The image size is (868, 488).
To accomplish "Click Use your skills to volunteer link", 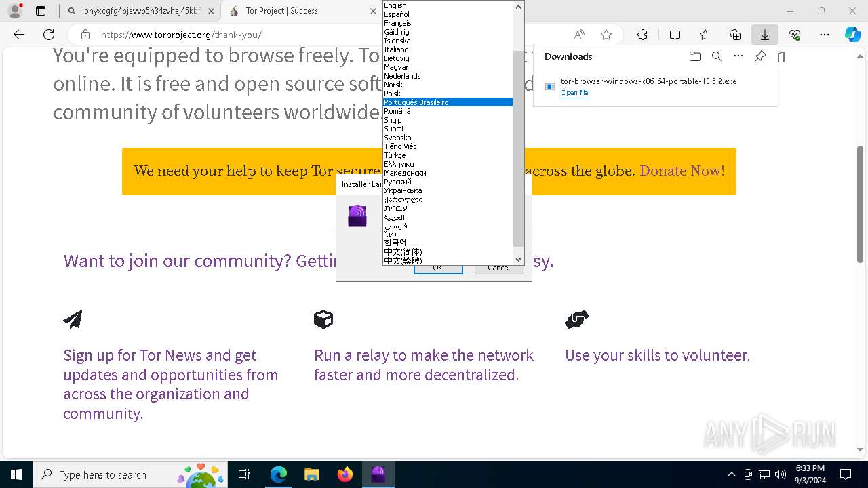I will 658,355.
